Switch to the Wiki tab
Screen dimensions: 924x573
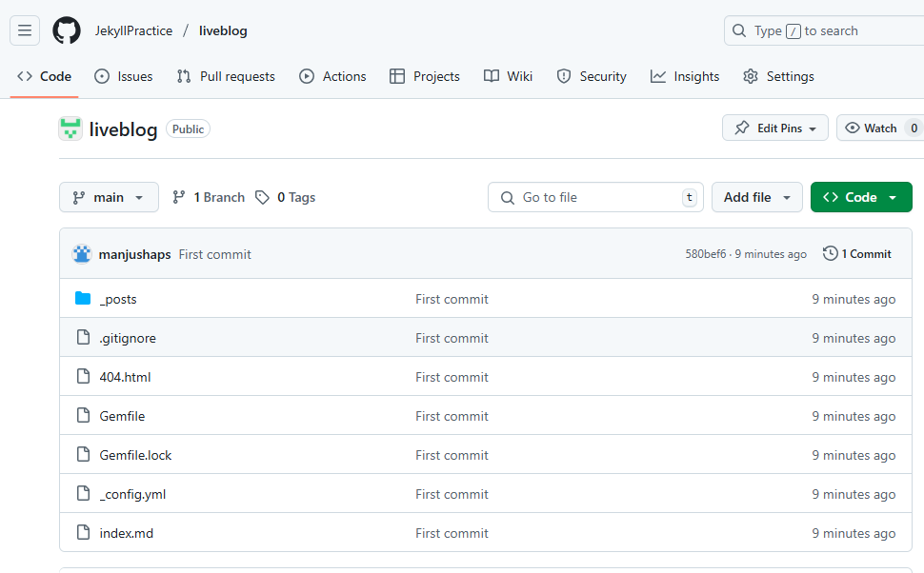point(508,76)
